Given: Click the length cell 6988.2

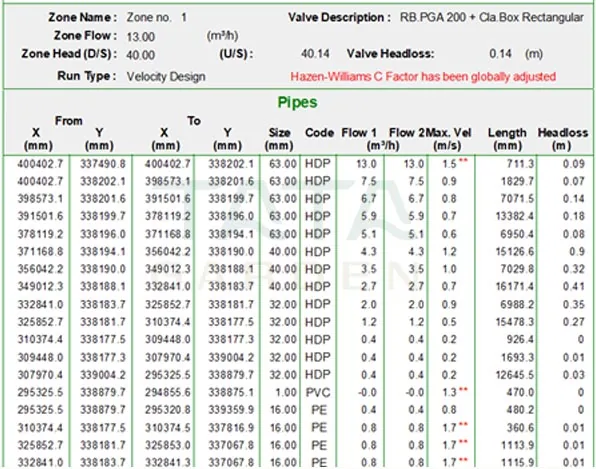Looking at the screenshot, I should (517, 304).
